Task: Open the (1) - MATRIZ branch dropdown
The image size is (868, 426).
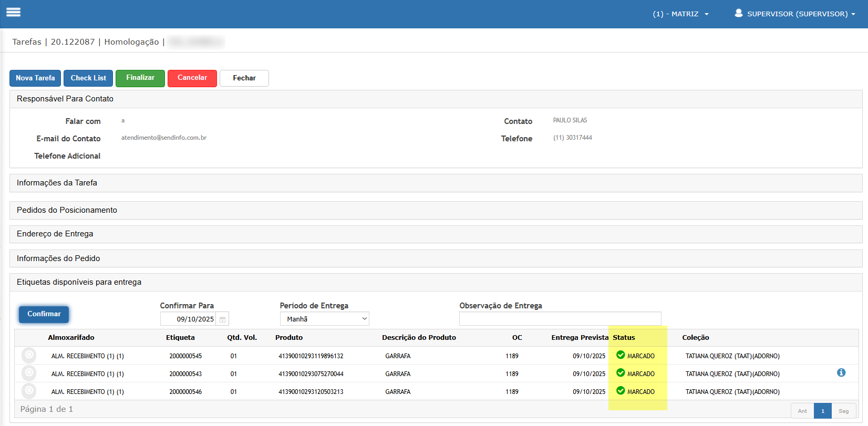Action: [680, 14]
